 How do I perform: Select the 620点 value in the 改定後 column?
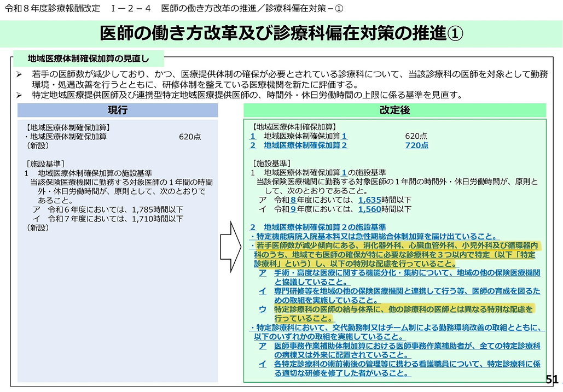416,136
